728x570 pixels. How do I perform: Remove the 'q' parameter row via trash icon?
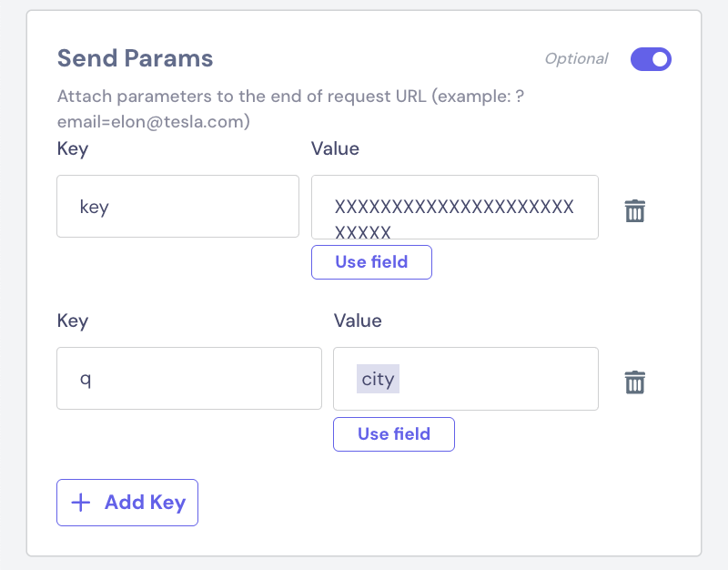pyautogui.click(x=634, y=382)
